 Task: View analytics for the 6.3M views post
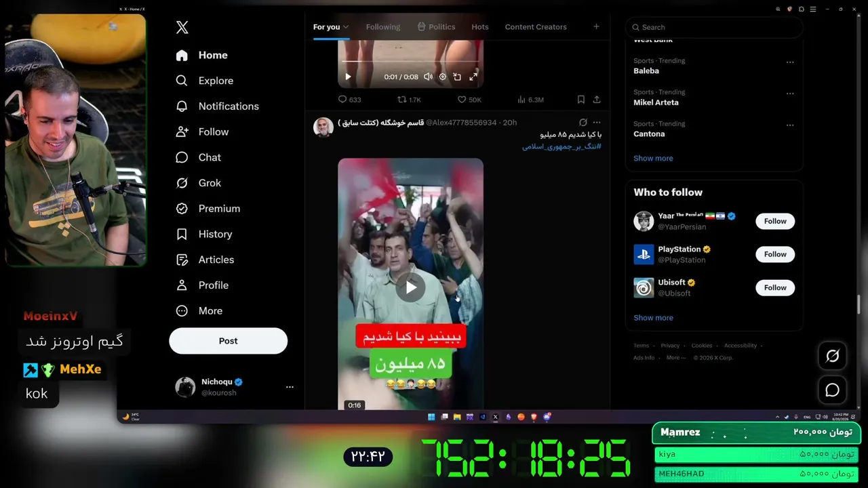coord(530,100)
